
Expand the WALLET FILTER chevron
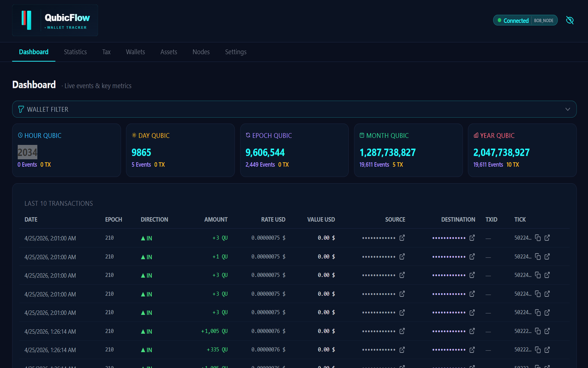(568, 109)
